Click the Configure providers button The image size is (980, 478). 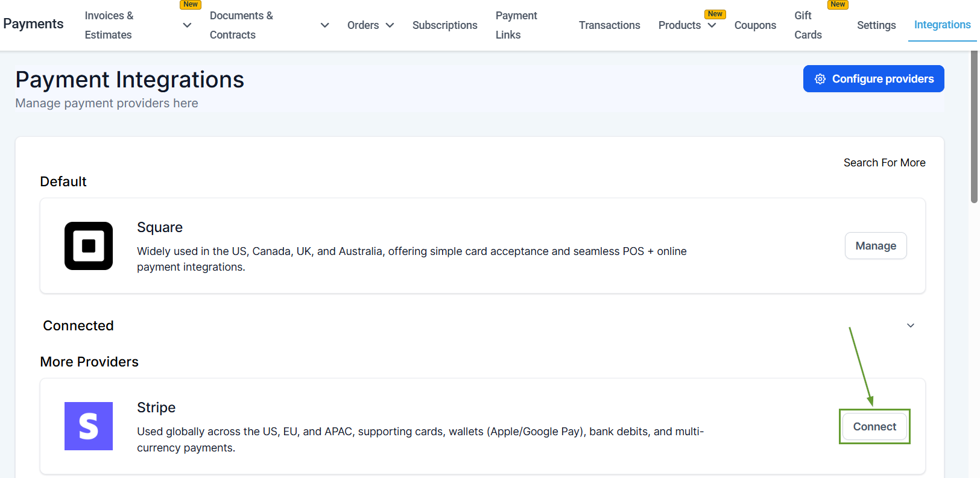coord(873,79)
